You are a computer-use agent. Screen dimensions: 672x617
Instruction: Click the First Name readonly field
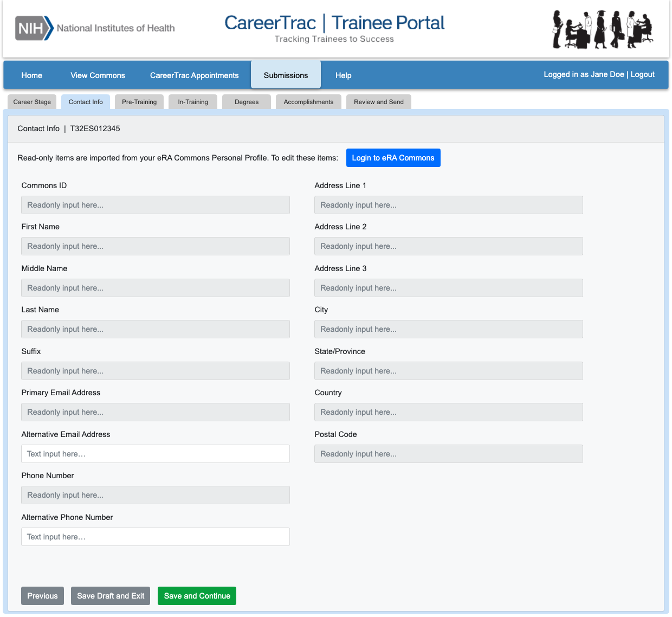(156, 246)
